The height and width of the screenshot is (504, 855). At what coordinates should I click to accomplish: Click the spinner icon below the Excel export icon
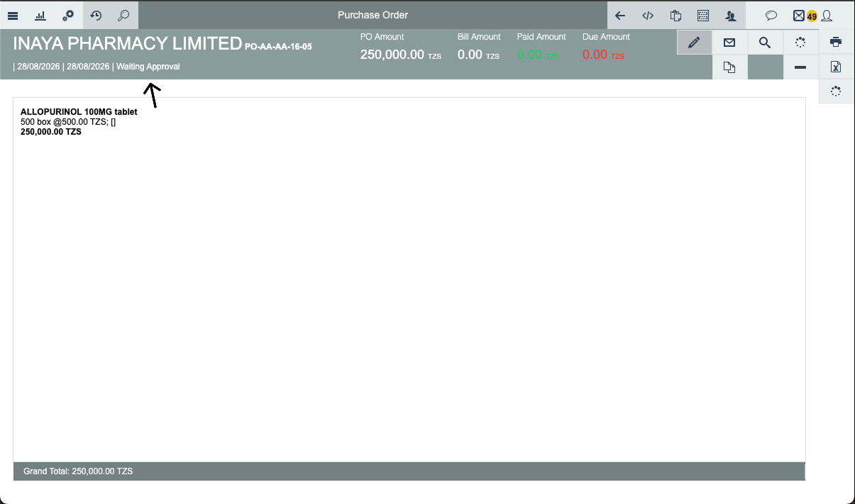pyautogui.click(x=836, y=91)
